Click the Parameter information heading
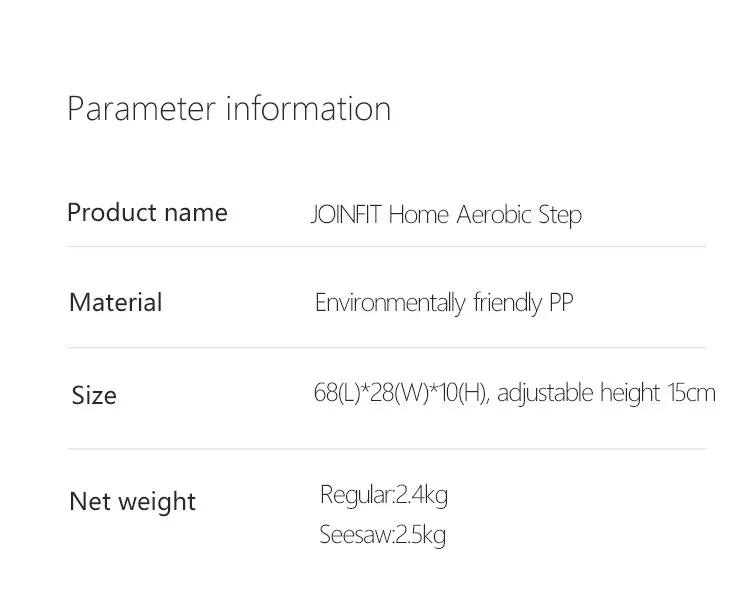 (229, 109)
